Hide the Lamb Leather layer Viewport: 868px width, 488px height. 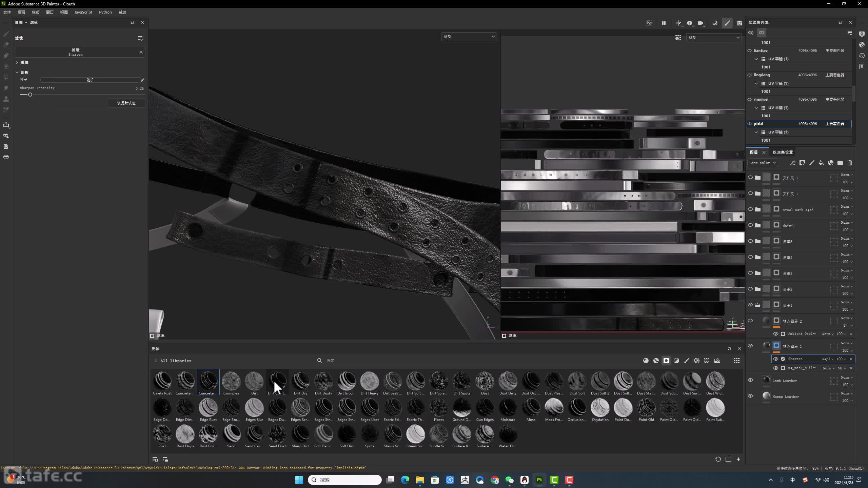pyautogui.click(x=750, y=380)
